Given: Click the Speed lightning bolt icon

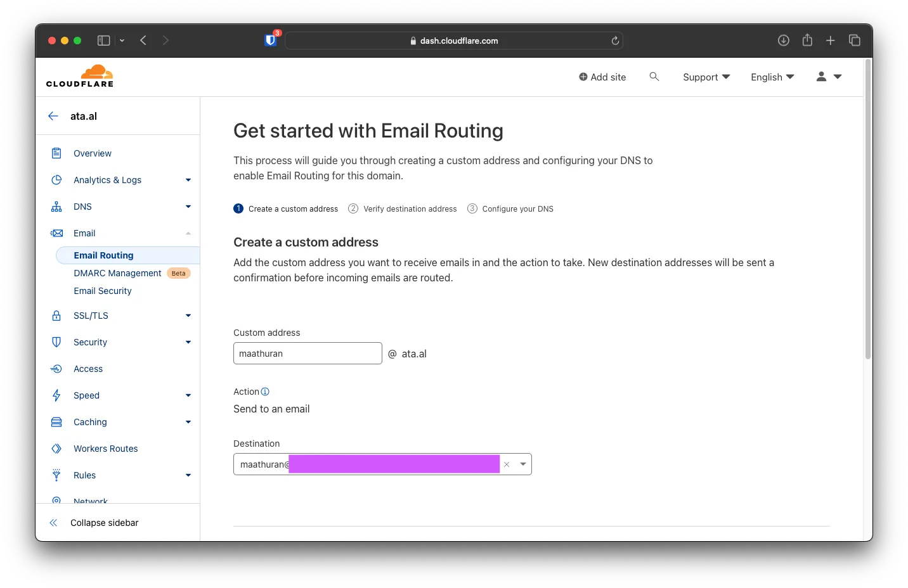Looking at the screenshot, I should 56,395.
